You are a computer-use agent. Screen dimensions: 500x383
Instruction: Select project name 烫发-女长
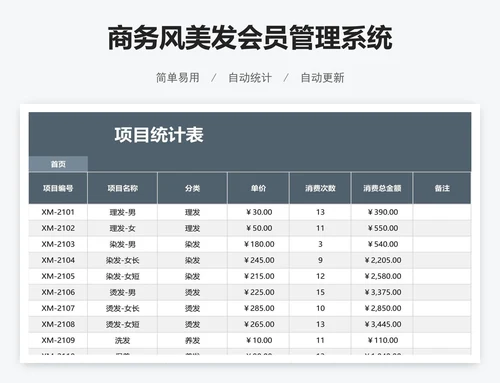click(122, 308)
